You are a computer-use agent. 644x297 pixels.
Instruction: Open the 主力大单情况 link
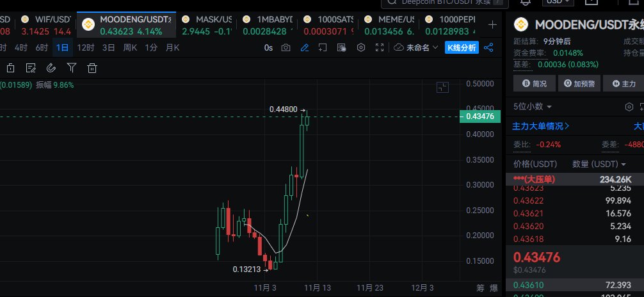(540, 126)
